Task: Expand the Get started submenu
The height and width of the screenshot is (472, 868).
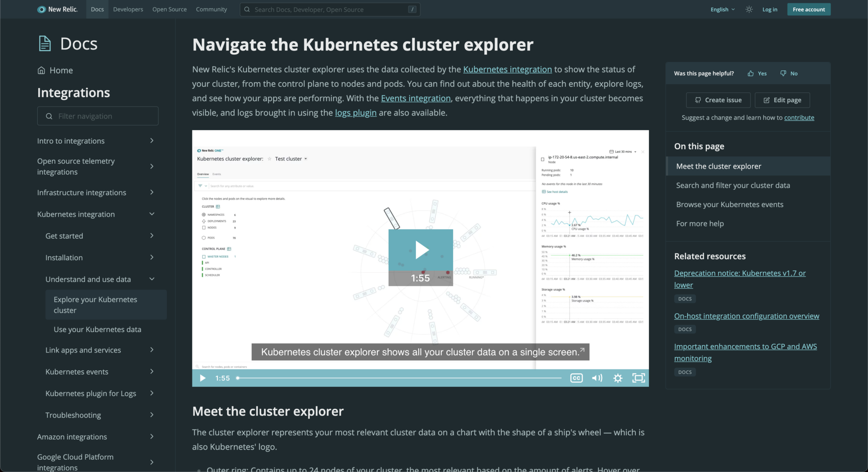Action: point(152,236)
